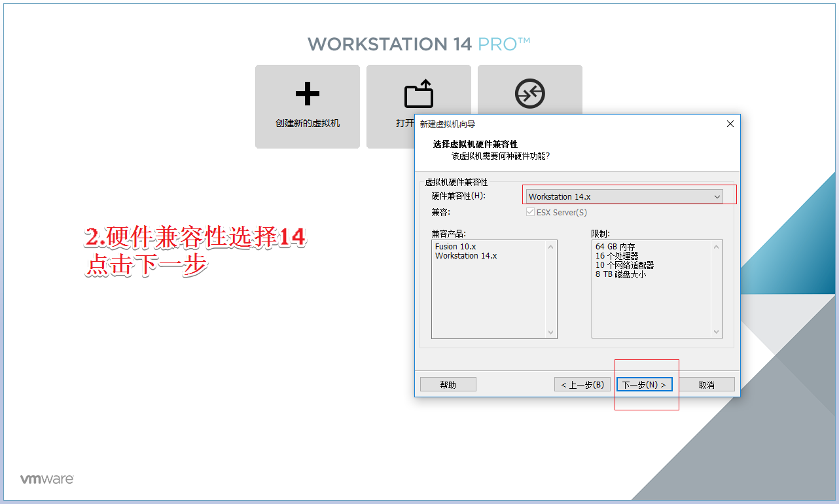
Task: Open the 硬件兼容性 dropdown showing Workstation 14.x
Action: tap(624, 196)
